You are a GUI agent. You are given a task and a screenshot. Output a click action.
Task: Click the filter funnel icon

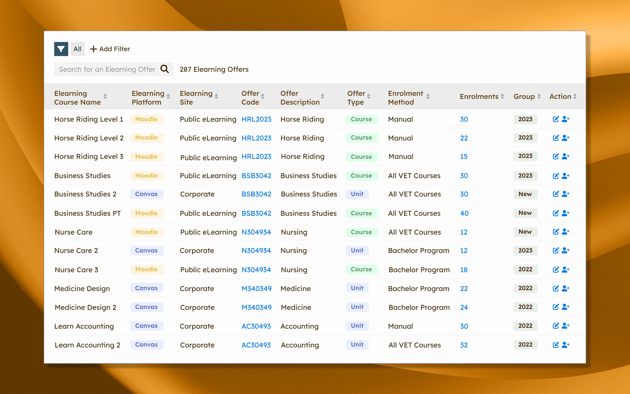click(x=61, y=49)
